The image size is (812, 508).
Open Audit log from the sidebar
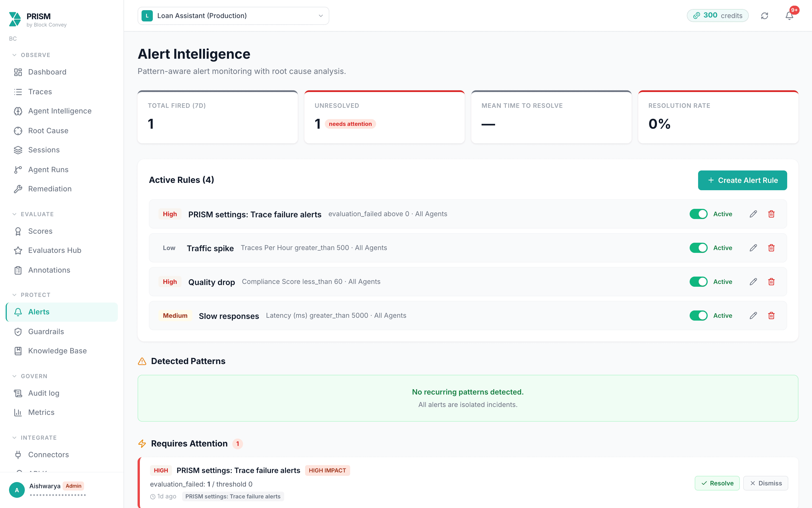[x=62, y=393]
